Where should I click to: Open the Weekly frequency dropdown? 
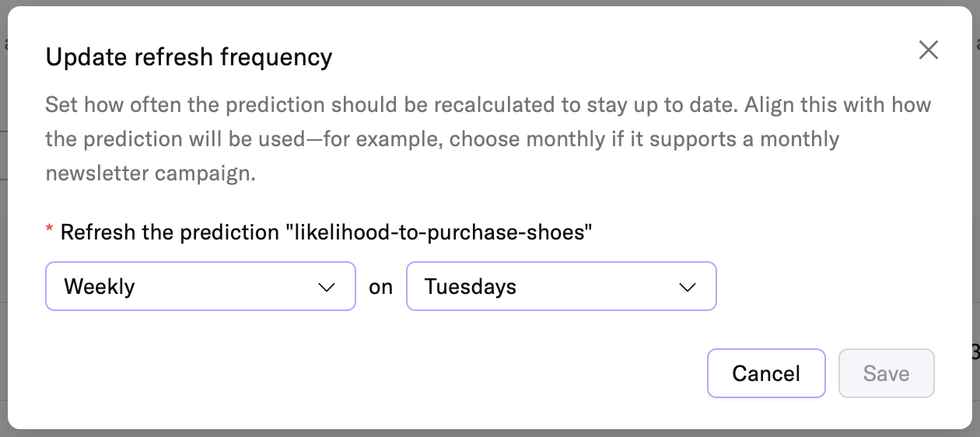point(200,287)
